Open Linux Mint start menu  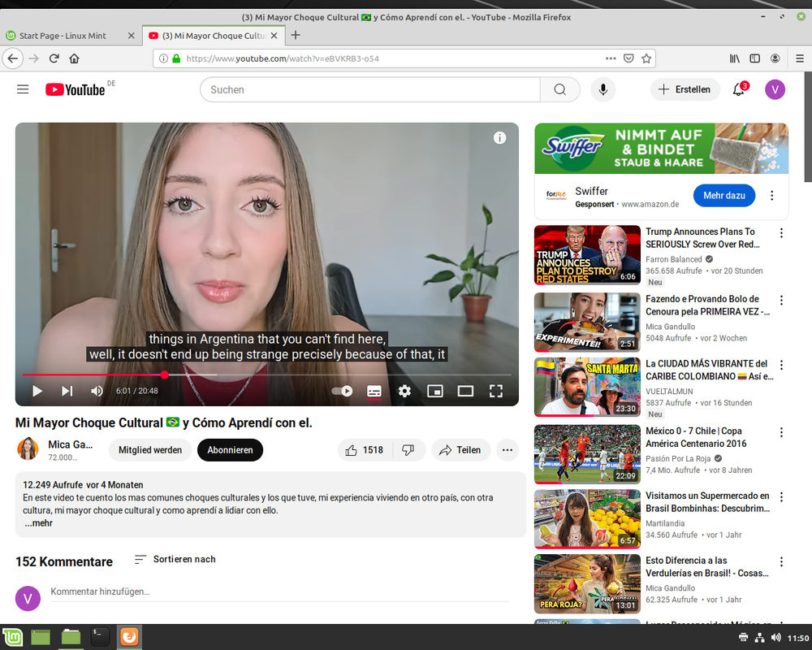pos(12,637)
